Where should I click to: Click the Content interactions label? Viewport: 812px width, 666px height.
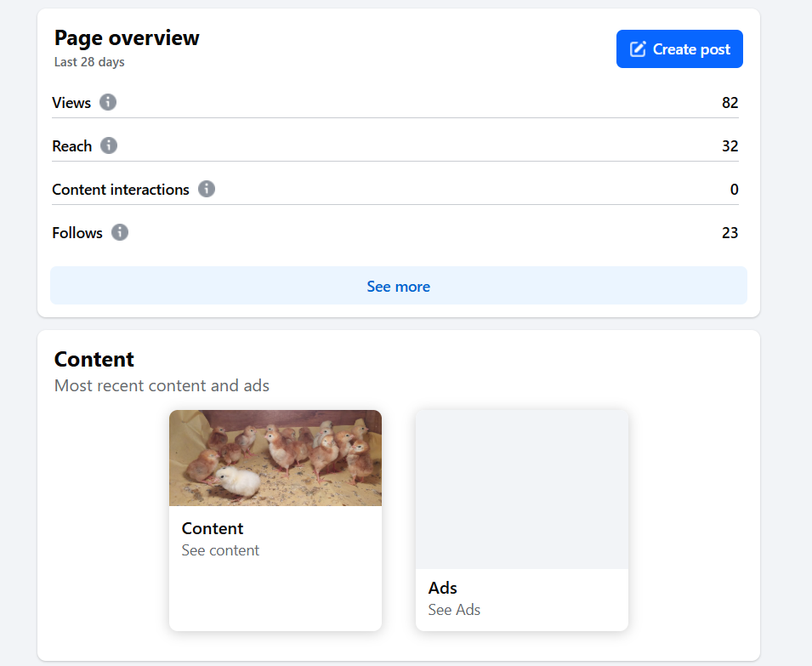pyautogui.click(x=121, y=190)
